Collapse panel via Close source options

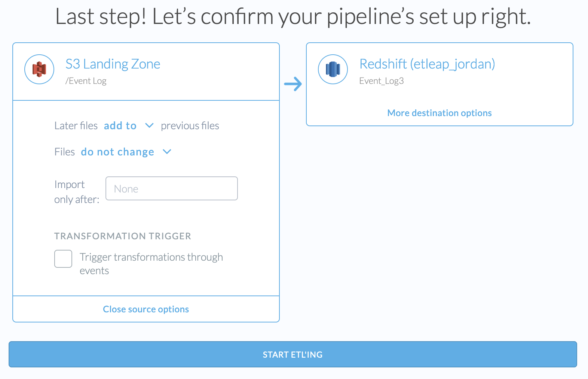146,309
